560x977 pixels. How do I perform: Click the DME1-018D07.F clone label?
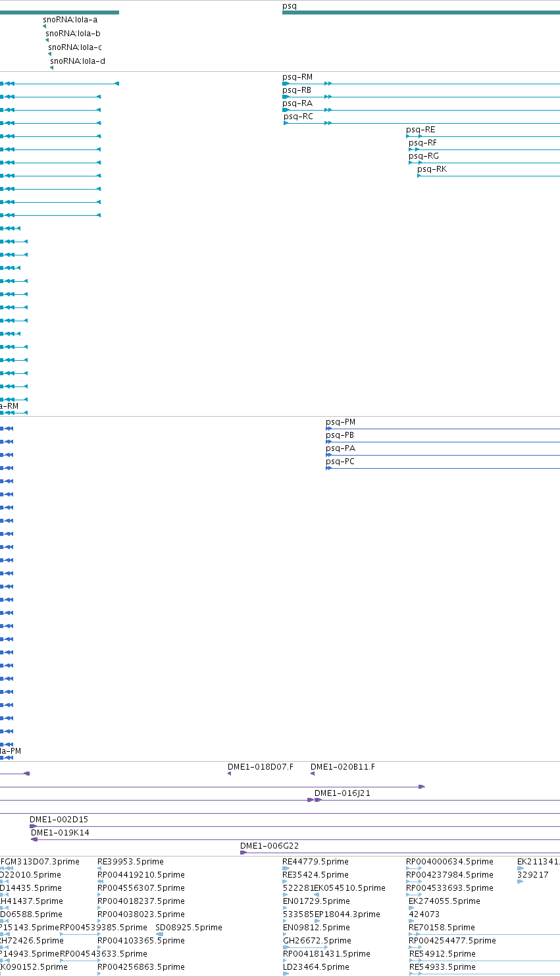coord(261,767)
